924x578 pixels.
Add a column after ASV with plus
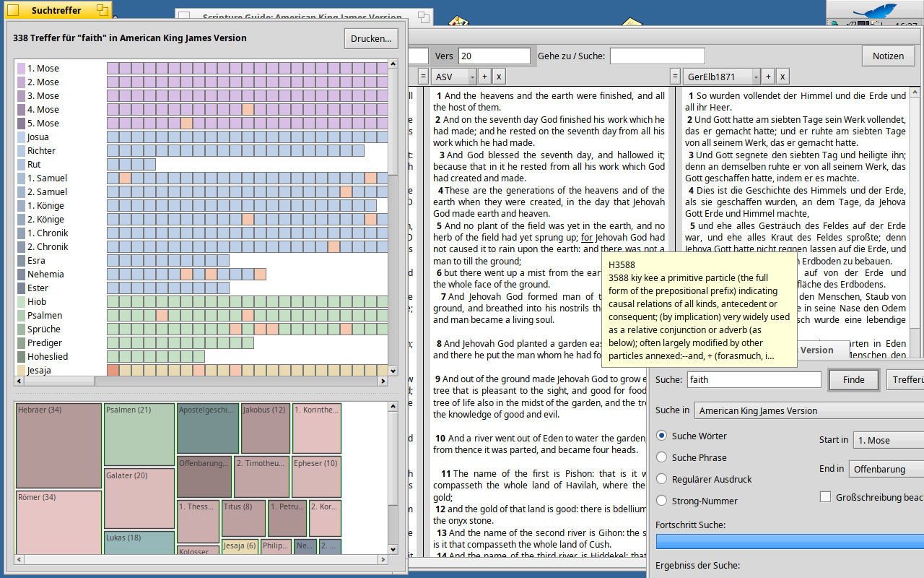[485, 77]
